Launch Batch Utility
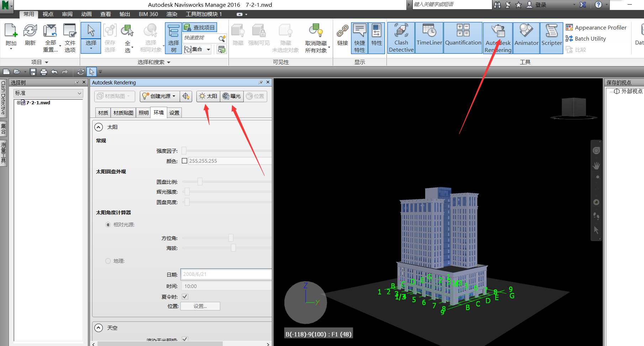 tap(586, 38)
